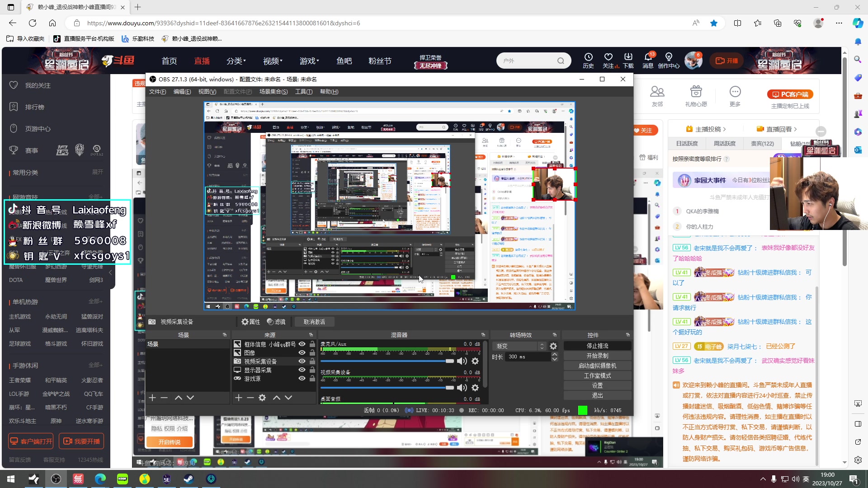
Task: Toggle lock on 游戏源 source
Action: point(312,379)
